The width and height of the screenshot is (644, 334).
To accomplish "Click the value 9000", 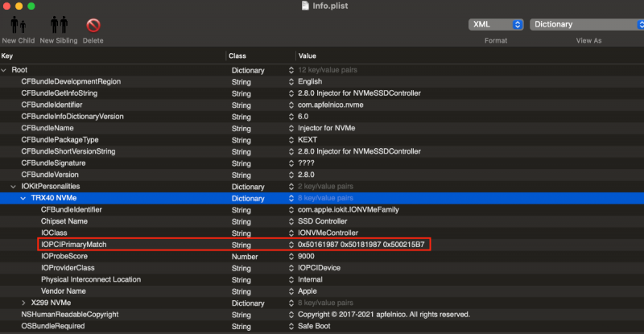I will [x=306, y=256].
